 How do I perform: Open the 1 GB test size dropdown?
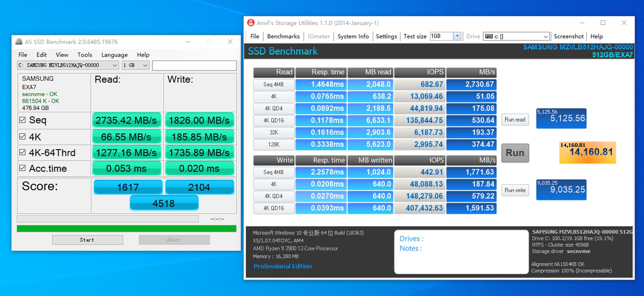coord(145,65)
